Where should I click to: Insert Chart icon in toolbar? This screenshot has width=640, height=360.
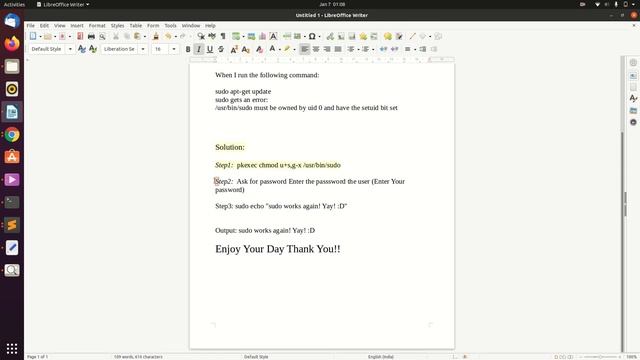pyautogui.click(x=262, y=36)
